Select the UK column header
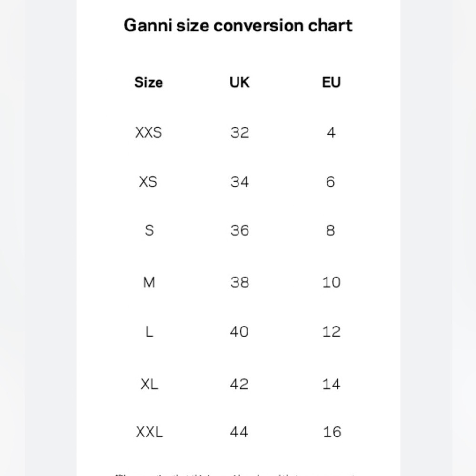Viewport: 476px width, 476px height. coord(239,82)
